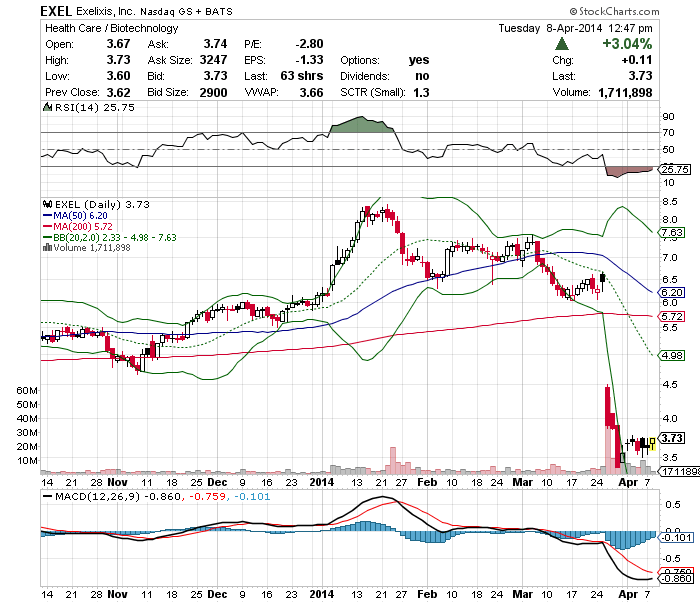Click the MA(50) 6.20 legend entry

(75, 215)
